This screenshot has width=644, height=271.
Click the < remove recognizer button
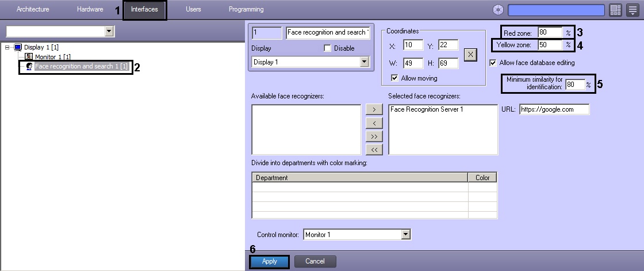click(374, 123)
